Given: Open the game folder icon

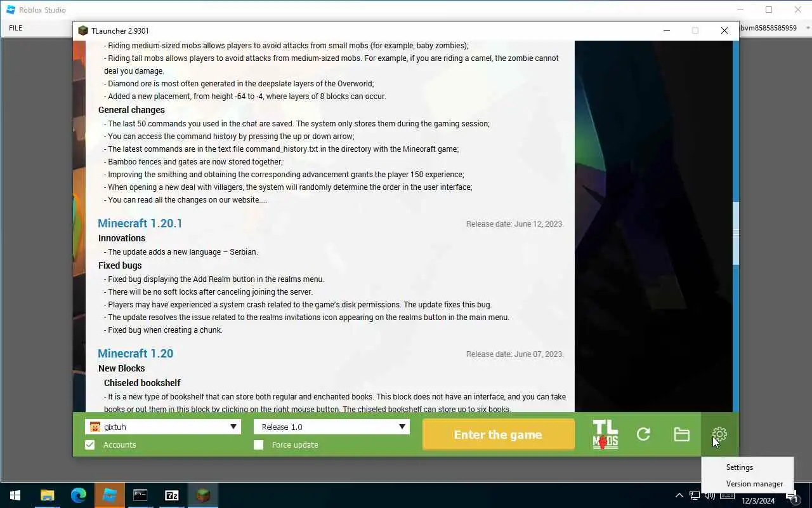Looking at the screenshot, I should (682, 434).
